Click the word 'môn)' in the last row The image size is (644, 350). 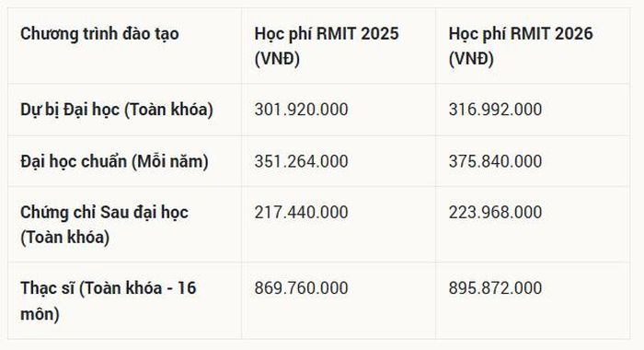coord(40,314)
